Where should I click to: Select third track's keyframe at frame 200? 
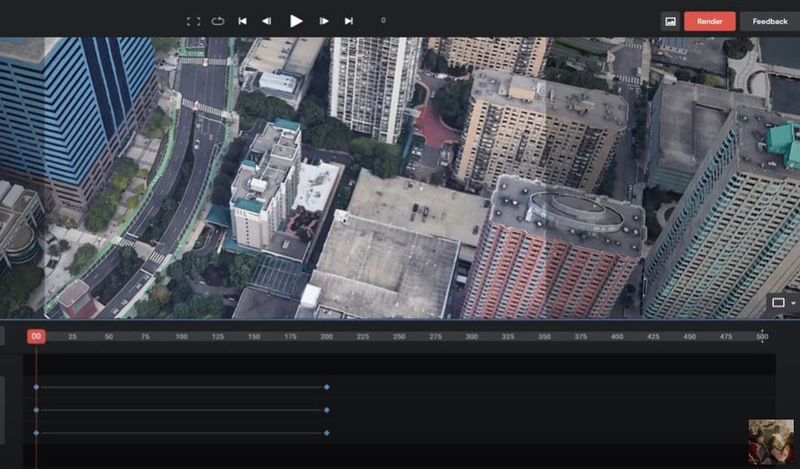pyautogui.click(x=327, y=433)
